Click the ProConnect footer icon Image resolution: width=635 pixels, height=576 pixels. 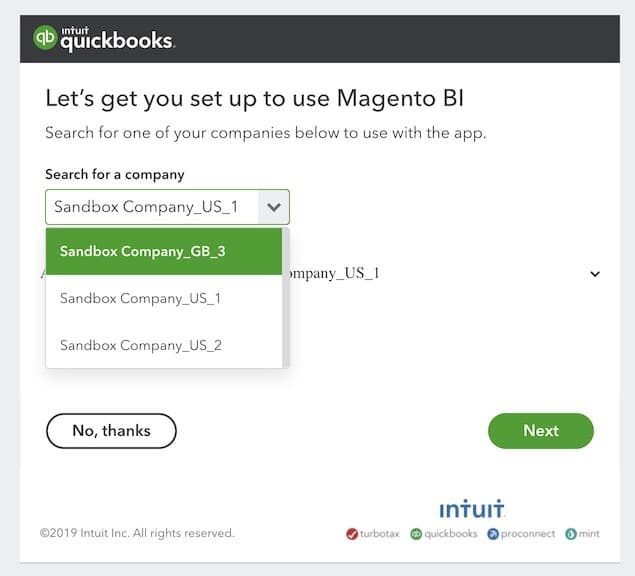(493, 534)
